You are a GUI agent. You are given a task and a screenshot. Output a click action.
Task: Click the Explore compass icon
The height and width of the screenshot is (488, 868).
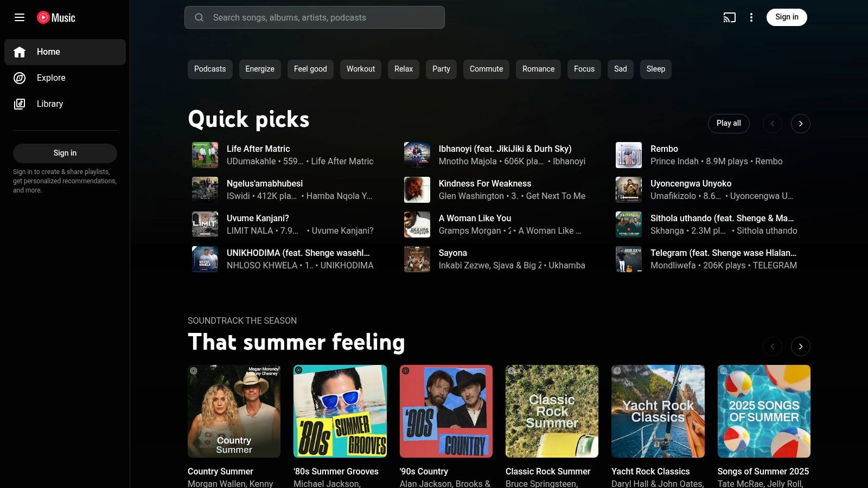coord(20,78)
